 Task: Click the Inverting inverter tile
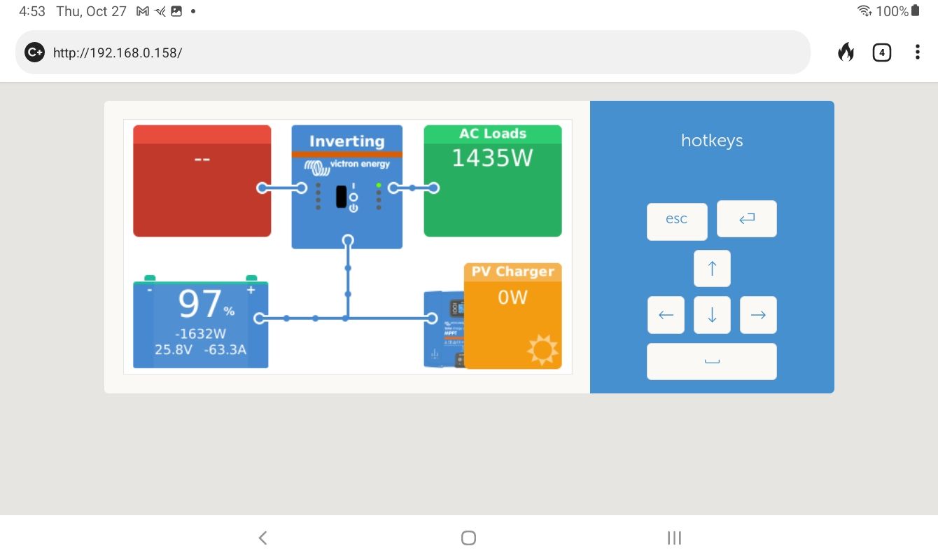346,187
